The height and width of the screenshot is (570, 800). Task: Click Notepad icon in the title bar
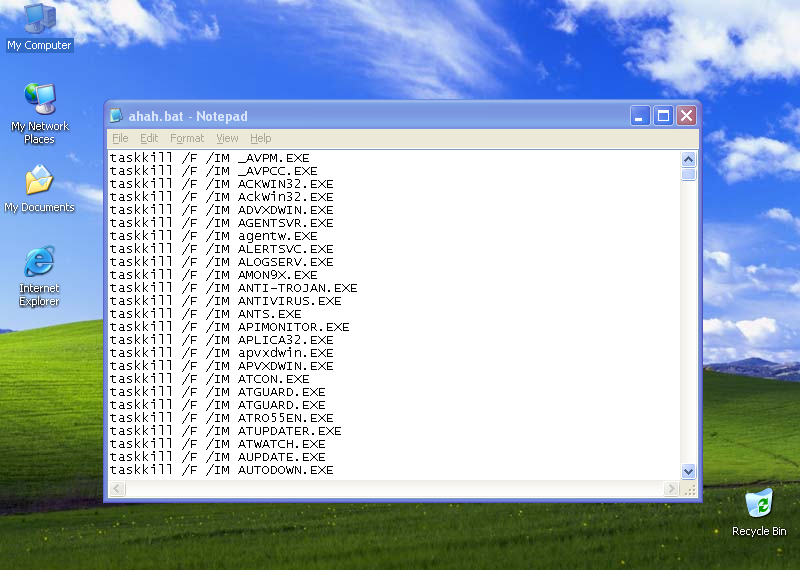click(x=116, y=116)
